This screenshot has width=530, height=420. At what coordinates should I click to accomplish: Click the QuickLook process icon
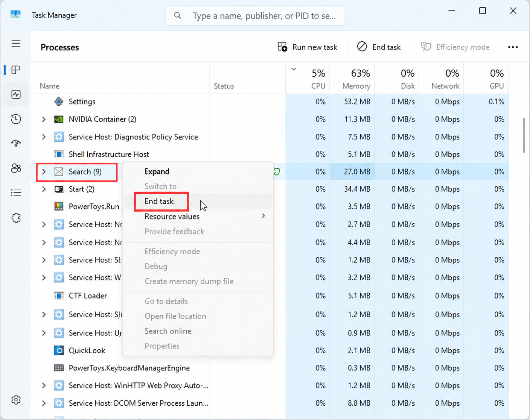pos(59,350)
